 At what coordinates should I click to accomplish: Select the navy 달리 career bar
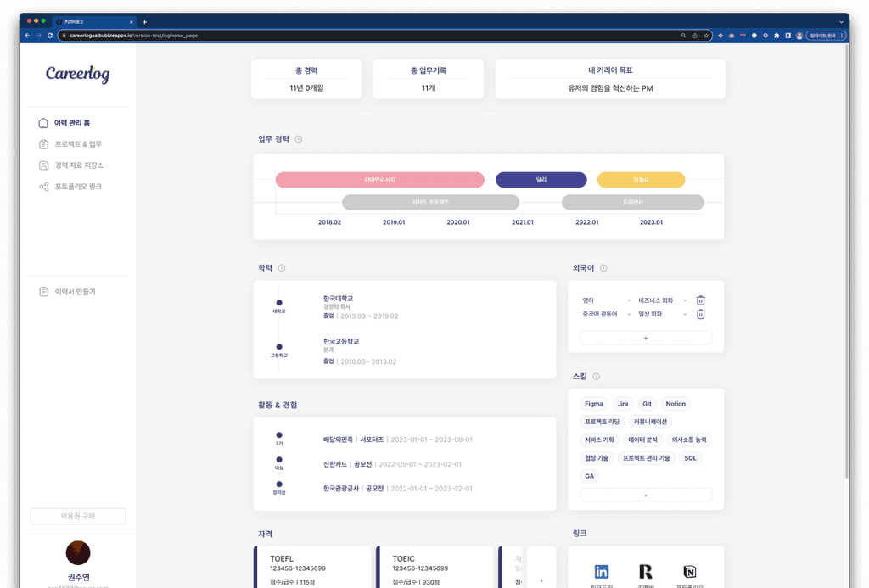click(x=541, y=180)
